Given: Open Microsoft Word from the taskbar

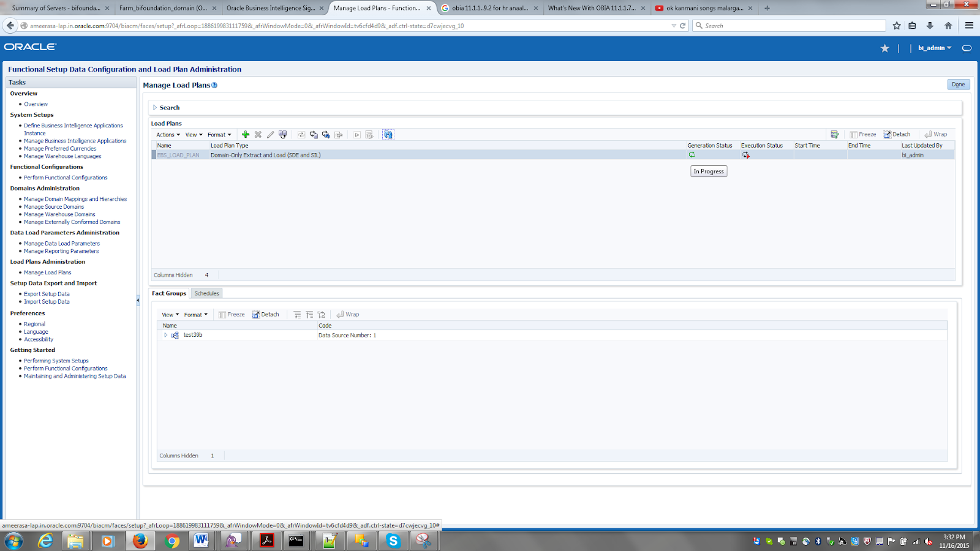Looking at the screenshot, I should coord(201,541).
